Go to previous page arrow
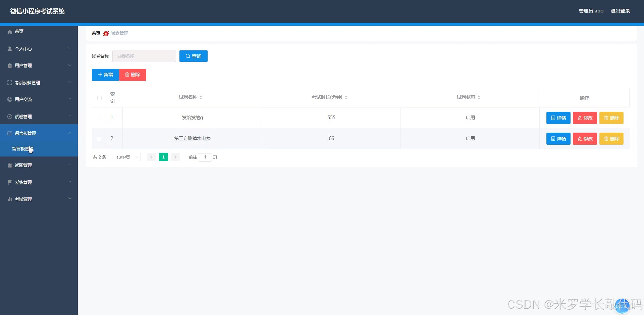The height and width of the screenshot is (315, 644). pyautogui.click(x=151, y=157)
